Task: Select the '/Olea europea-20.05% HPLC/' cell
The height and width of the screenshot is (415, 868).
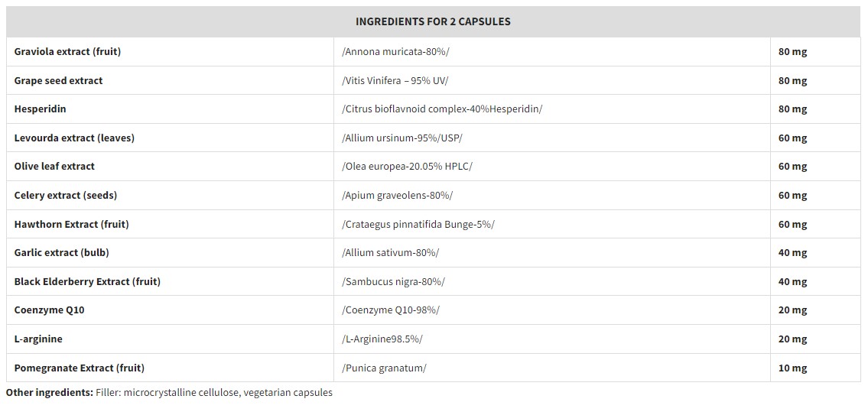Action: (x=407, y=167)
